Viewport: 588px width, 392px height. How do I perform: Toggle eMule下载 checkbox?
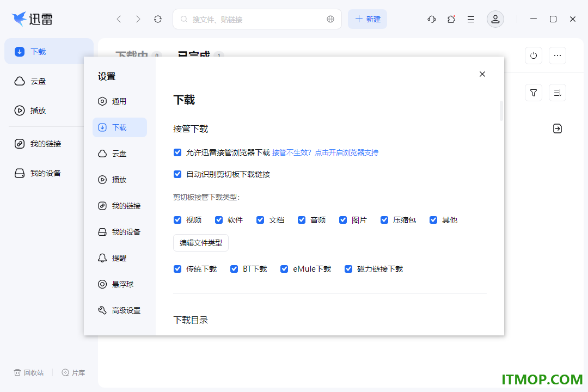[284, 269]
